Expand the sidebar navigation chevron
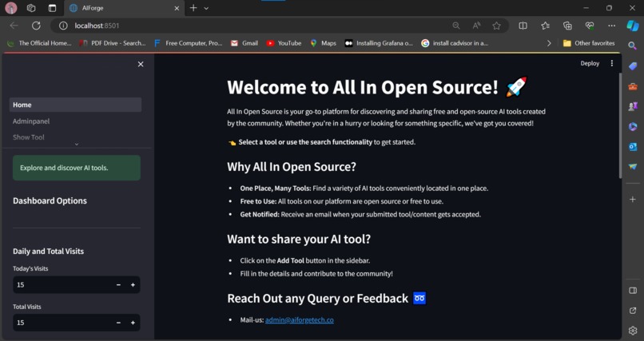 (x=77, y=145)
